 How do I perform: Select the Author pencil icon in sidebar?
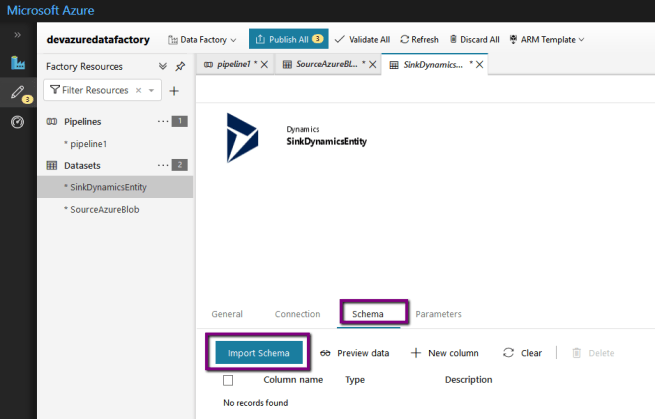[x=17, y=93]
